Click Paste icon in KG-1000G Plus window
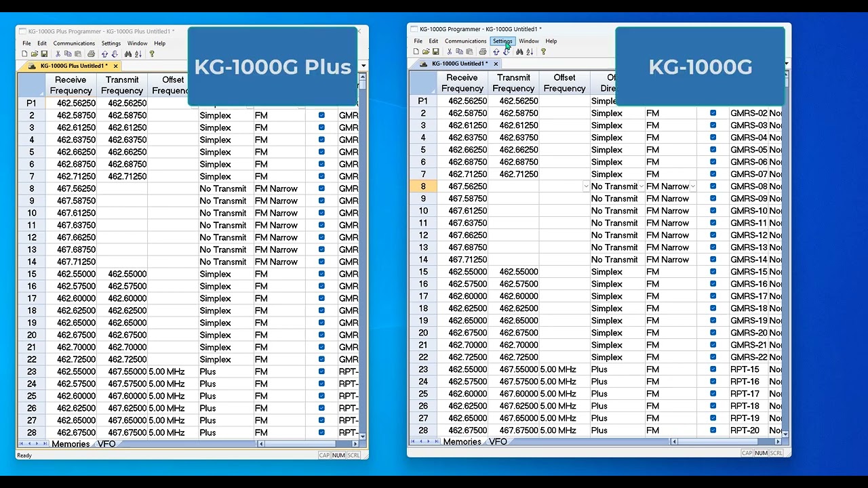Viewport: 868px width, 488px height. point(78,54)
